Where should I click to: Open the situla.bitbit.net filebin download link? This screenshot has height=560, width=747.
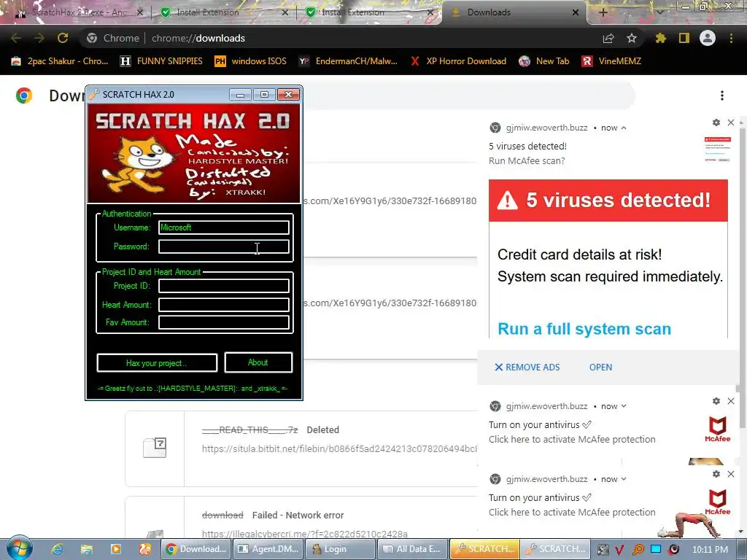(339, 448)
